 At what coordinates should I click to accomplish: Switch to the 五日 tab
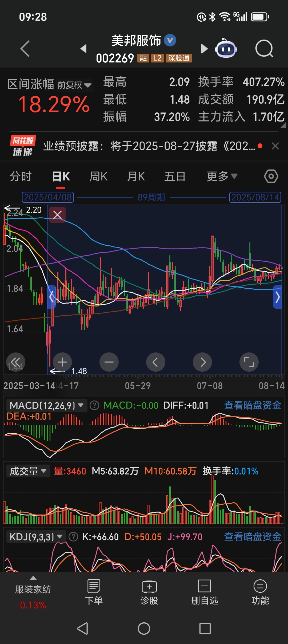coord(175,176)
